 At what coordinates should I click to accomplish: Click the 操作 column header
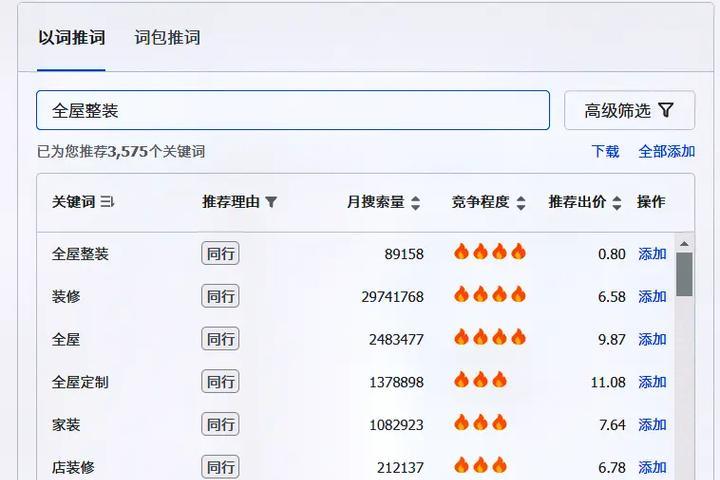[x=651, y=202]
